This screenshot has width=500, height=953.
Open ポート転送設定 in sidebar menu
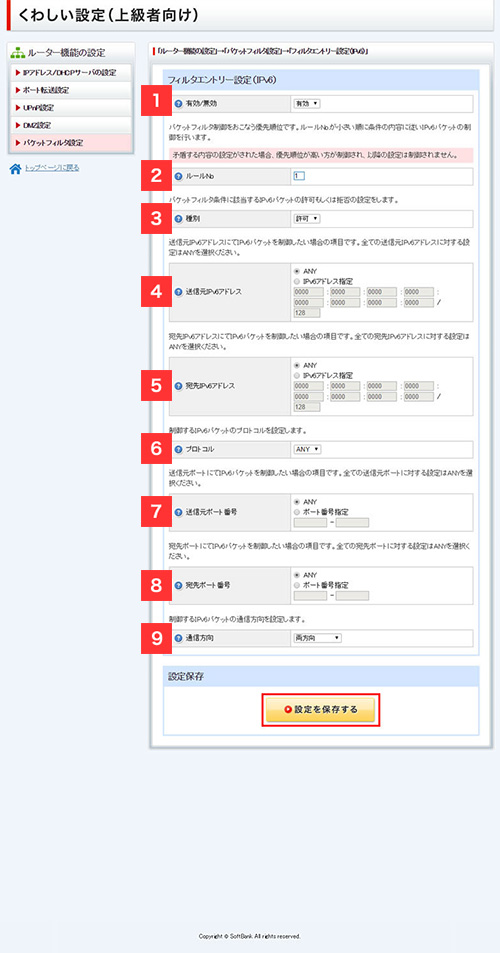click(70, 90)
